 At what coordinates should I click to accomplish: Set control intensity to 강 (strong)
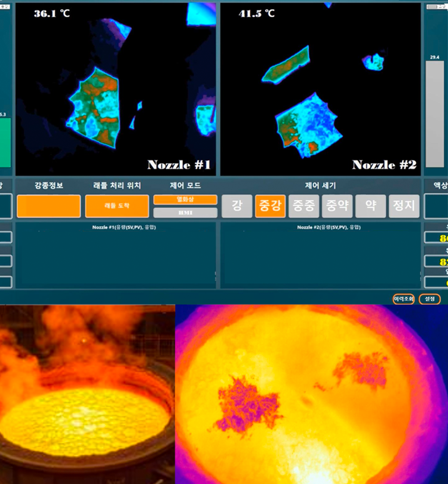237,207
